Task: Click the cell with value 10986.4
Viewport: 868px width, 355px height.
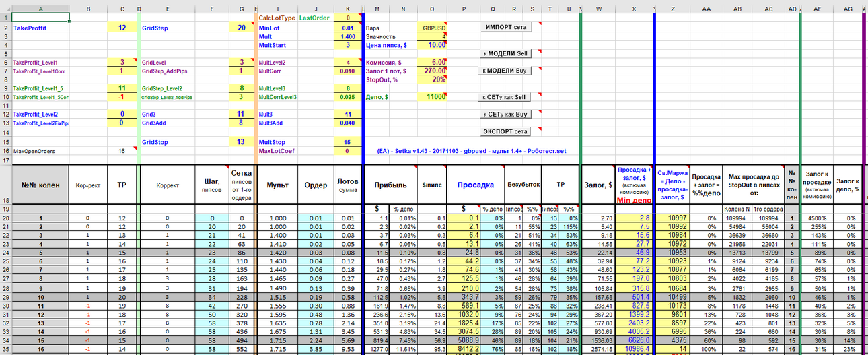Action: 634,350
